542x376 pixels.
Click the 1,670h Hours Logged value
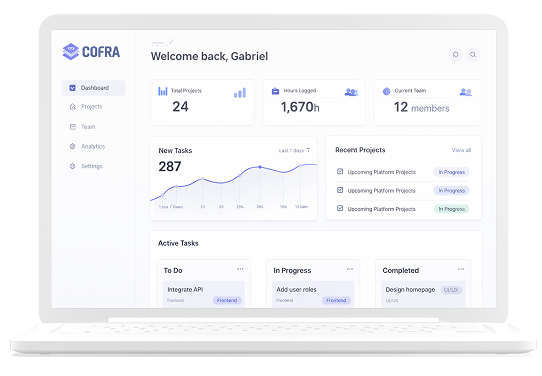tap(300, 107)
